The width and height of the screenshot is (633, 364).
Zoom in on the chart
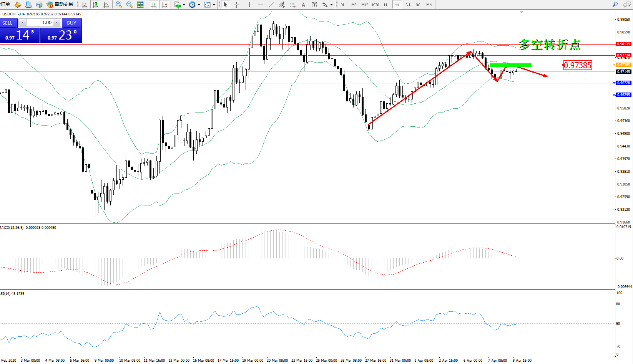(x=119, y=5)
